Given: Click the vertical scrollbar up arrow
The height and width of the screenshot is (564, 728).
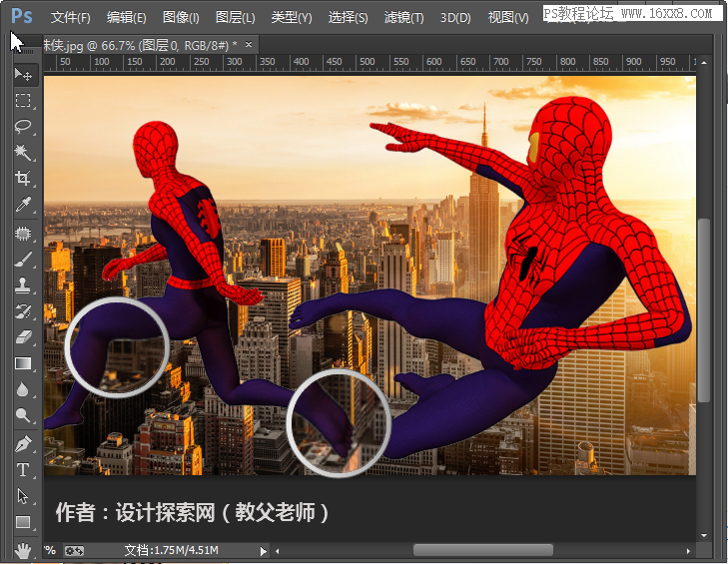Looking at the screenshot, I should [x=704, y=62].
